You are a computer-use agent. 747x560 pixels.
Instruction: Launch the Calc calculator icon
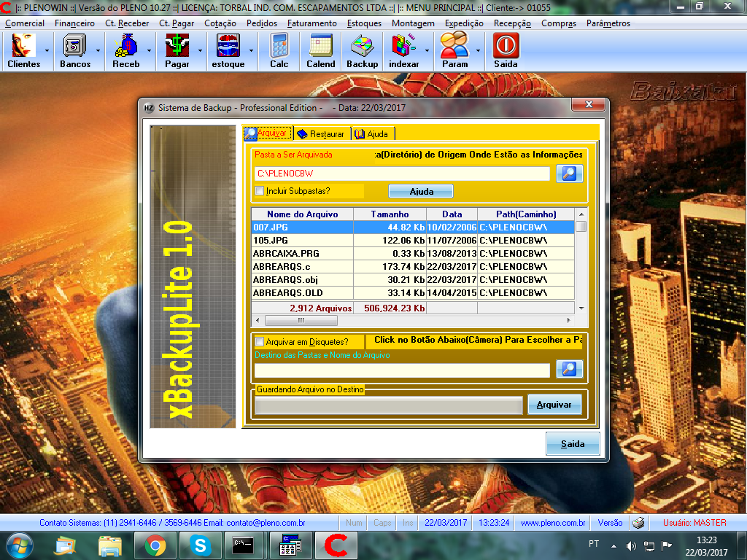point(279,50)
